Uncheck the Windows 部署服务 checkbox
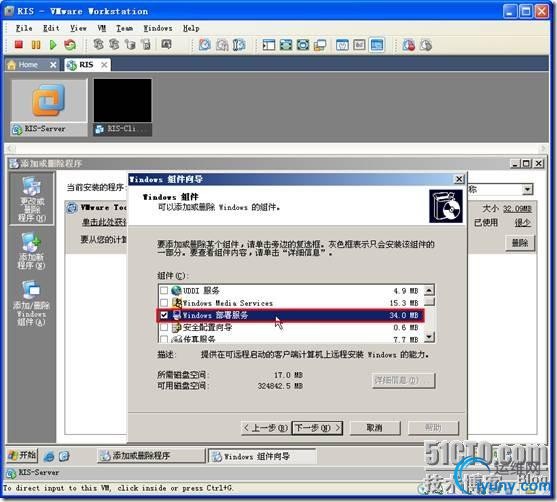This screenshot has height=502, width=557. pos(164,315)
